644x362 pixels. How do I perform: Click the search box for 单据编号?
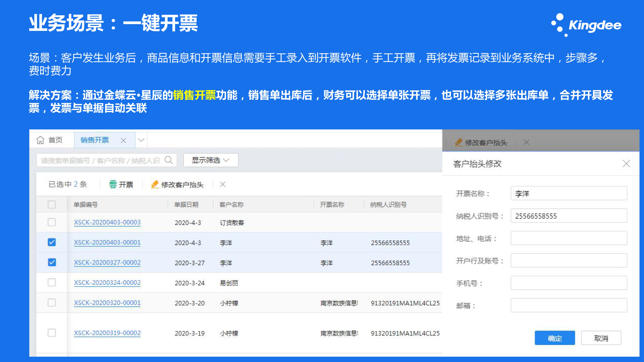coord(100,160)
